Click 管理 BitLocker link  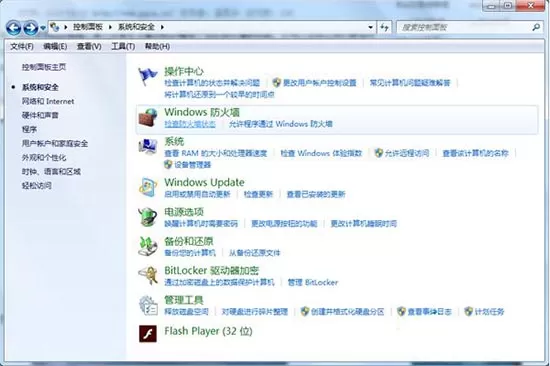(x=313, y=282)
